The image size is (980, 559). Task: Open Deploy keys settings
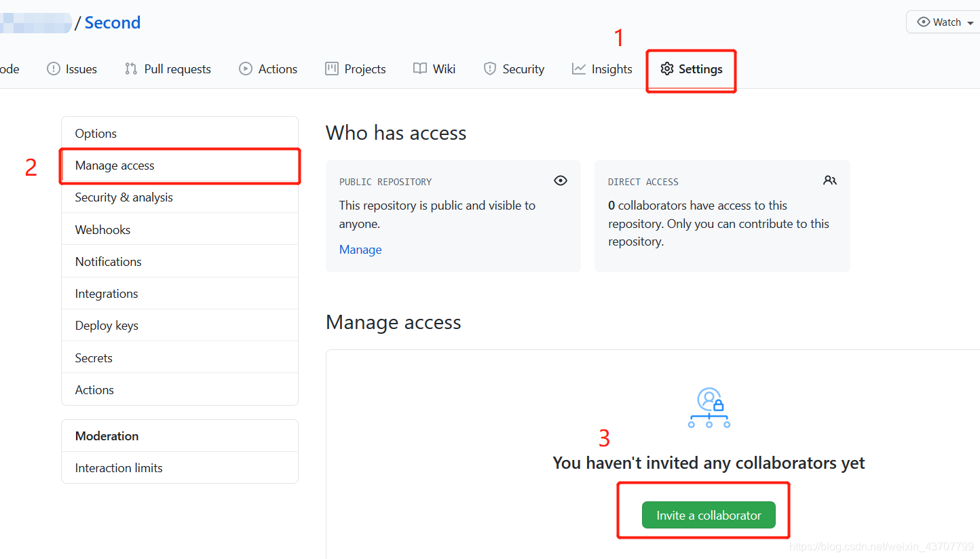tap(180, 325)
